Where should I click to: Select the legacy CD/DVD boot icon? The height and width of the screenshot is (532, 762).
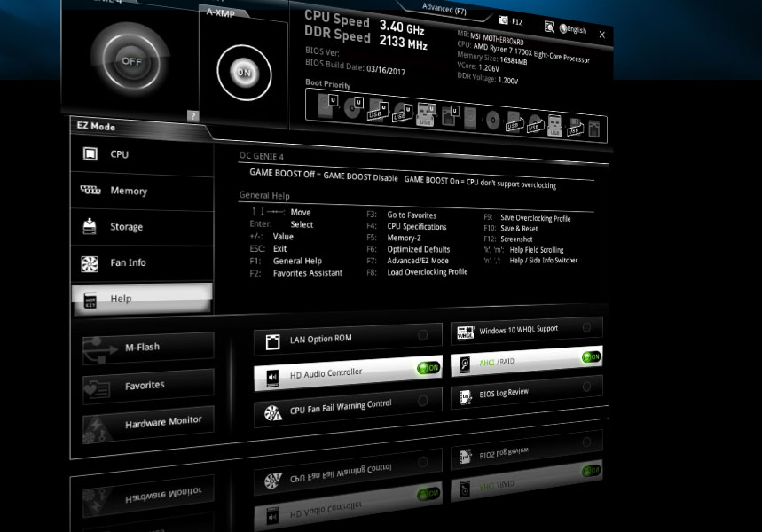click(x=493, y=120)
